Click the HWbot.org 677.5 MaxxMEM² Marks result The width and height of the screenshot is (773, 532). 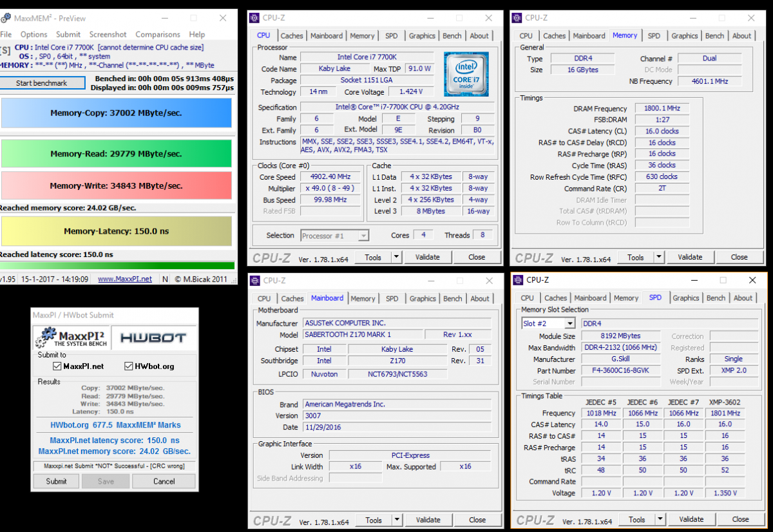[115, 425]
